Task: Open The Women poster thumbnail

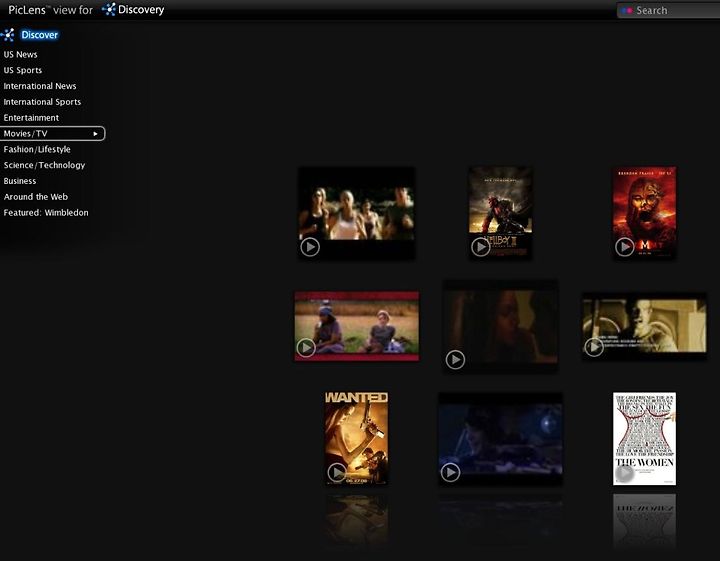Action: point(644,438)
